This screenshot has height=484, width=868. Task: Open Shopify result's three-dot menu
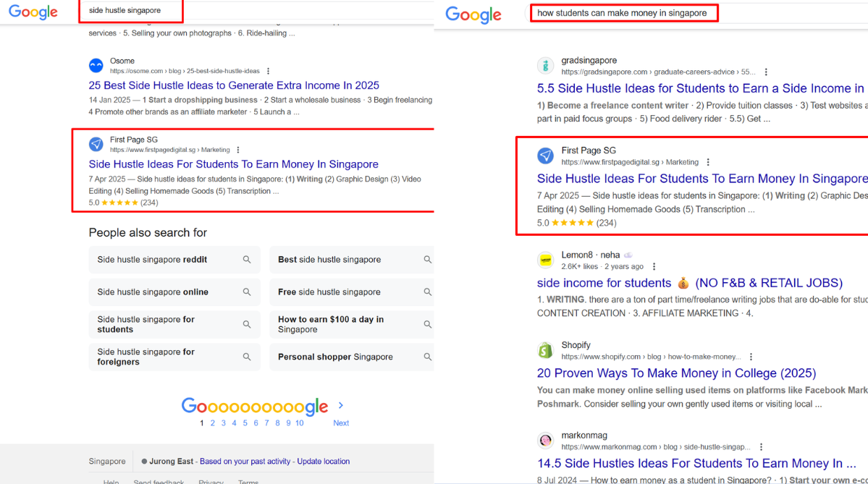751,357
